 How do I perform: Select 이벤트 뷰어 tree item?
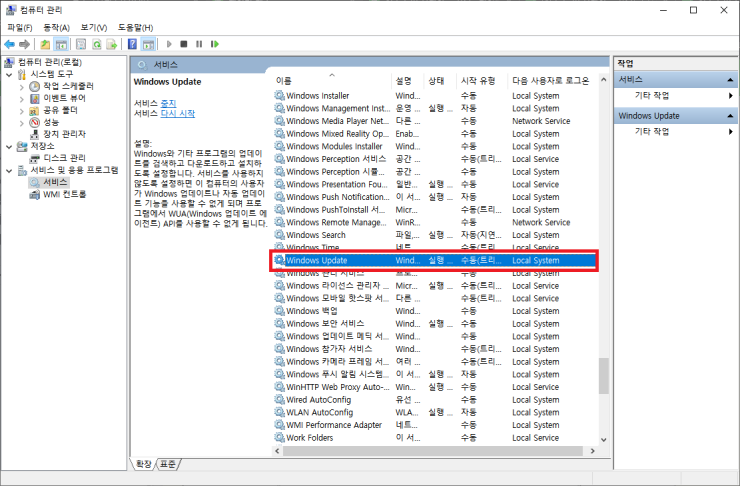click(64, 98)
